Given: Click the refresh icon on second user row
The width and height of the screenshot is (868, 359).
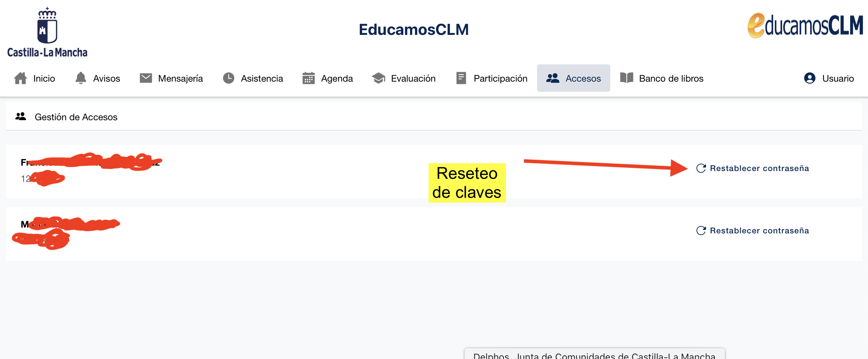Looking at the screenshot, I should coord(701,231).
